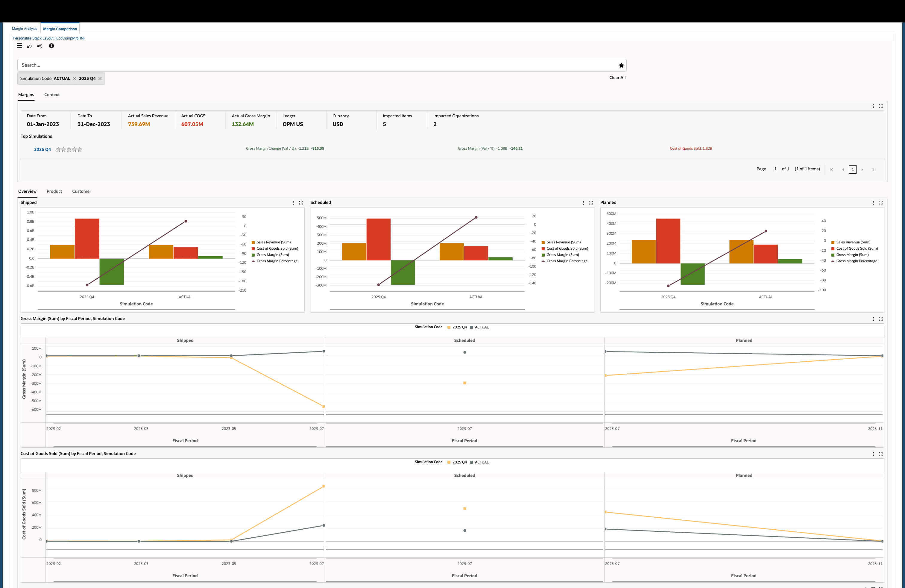
Task: Expand the Shipped chart to full screen
Action: point(301,202)
